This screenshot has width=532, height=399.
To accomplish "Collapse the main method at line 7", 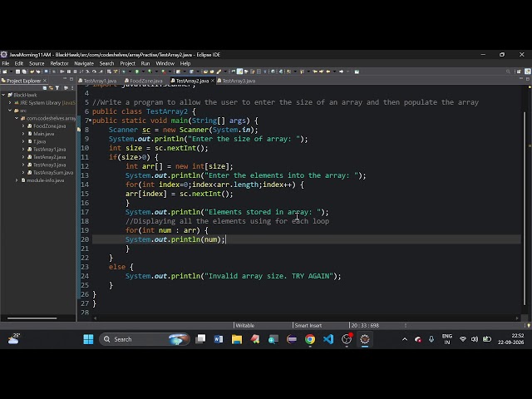I will [91, 121].
